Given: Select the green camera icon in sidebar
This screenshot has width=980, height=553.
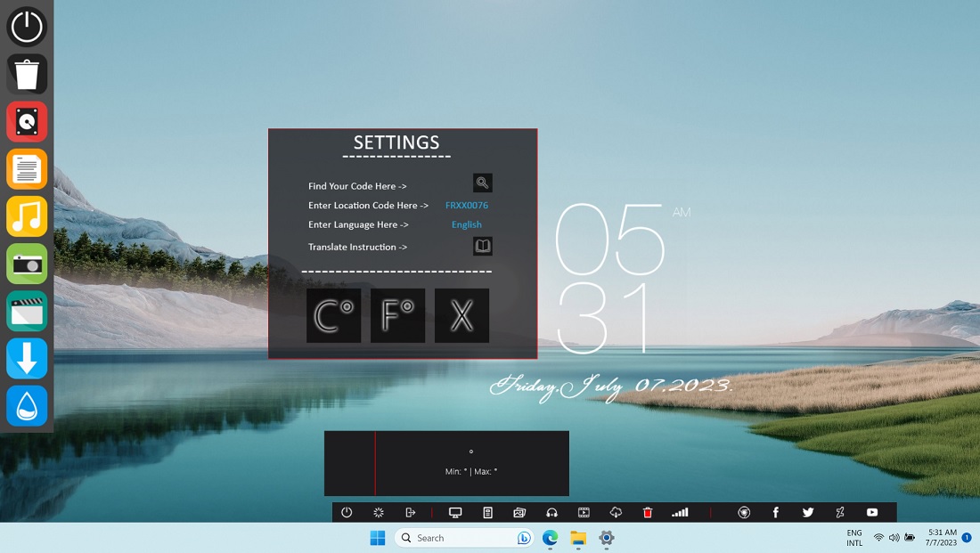Looking at the screenshot, I should click(27, 264).
